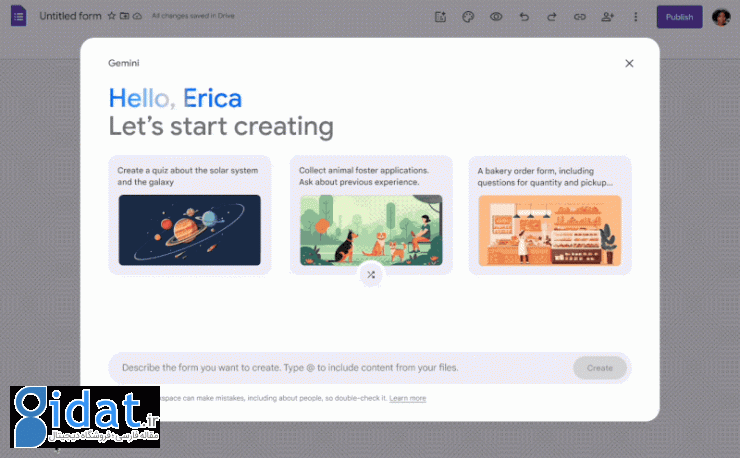The image size is (740, 458).
Task: Shuffle the suggested prompts
Action: (371, 274)
